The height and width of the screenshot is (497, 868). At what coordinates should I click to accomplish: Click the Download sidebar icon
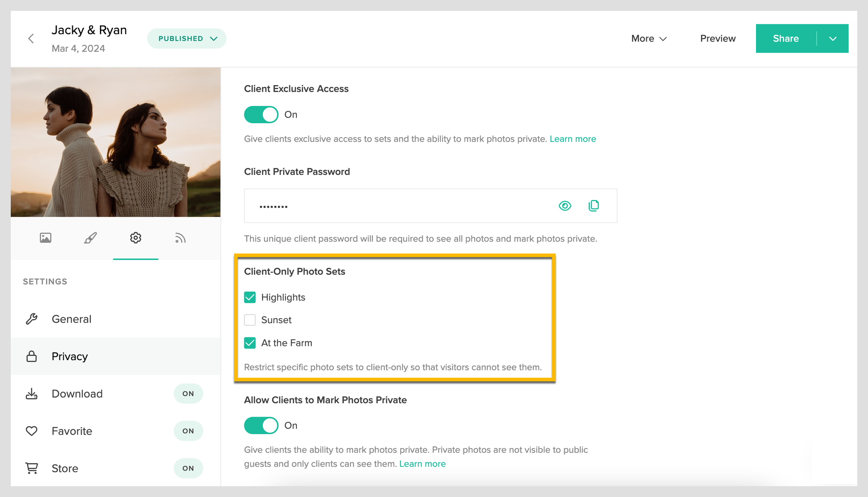(31, 394)
